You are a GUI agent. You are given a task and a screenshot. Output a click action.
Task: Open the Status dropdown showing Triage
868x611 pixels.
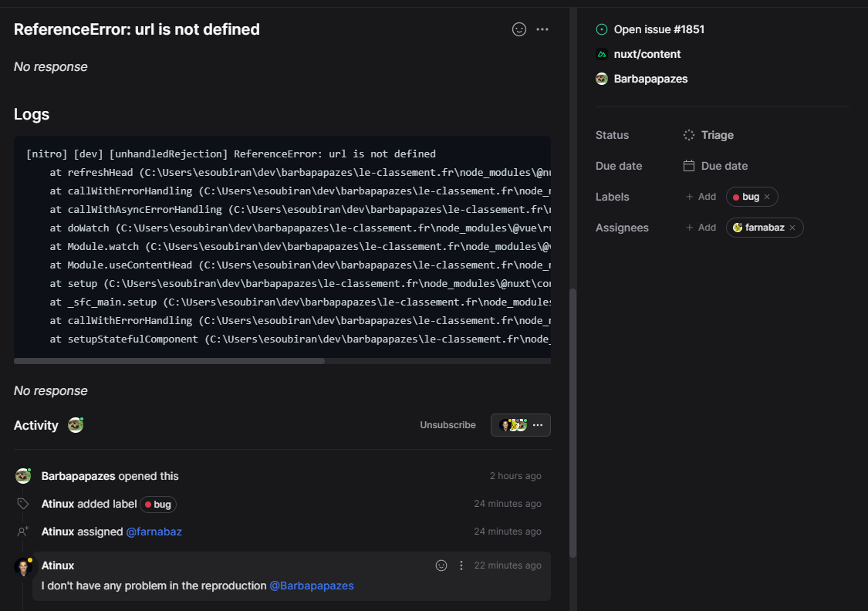point(717,135)
